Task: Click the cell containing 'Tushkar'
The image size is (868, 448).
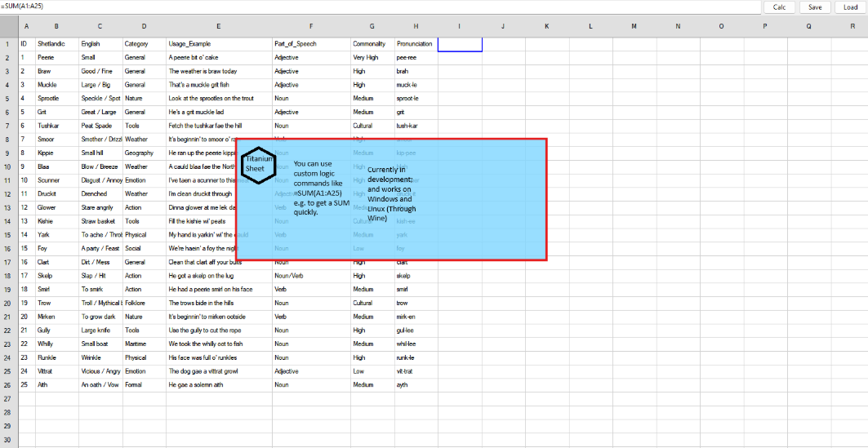Action: click(56, 126)
